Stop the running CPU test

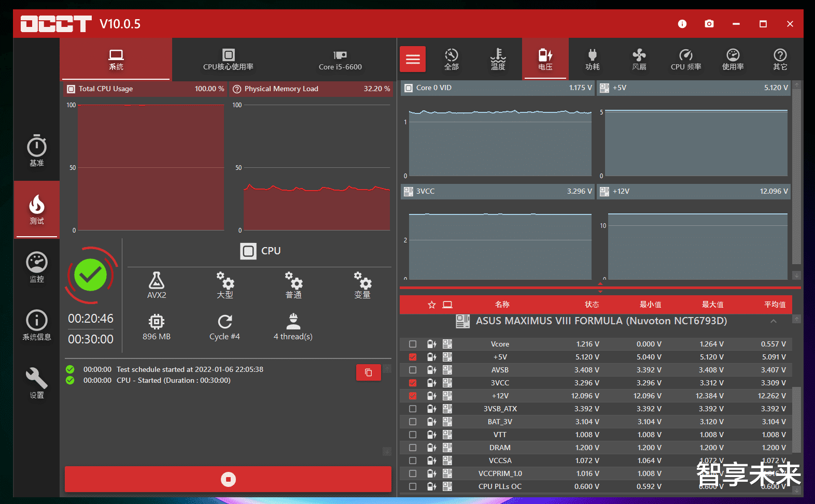[x=228, y=479]
